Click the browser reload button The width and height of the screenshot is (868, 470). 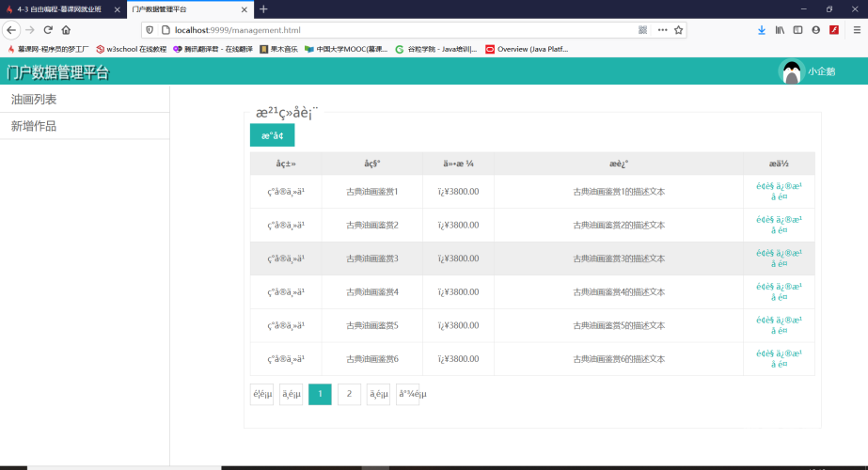(x=47, y=30)
